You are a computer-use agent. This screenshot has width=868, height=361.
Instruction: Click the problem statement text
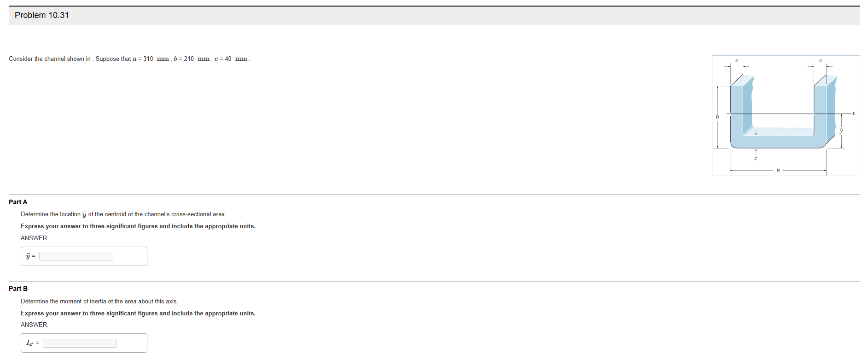(x=129, y=59)
